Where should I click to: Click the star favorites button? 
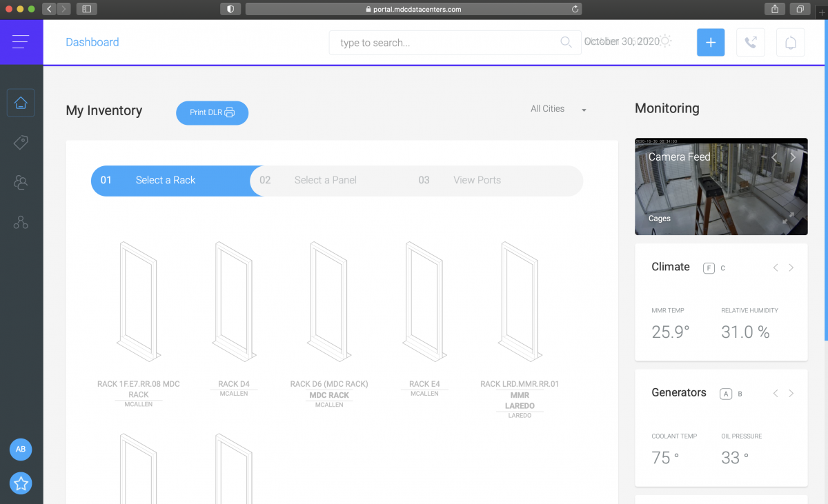pyautogui.click(x=21, y=484)
